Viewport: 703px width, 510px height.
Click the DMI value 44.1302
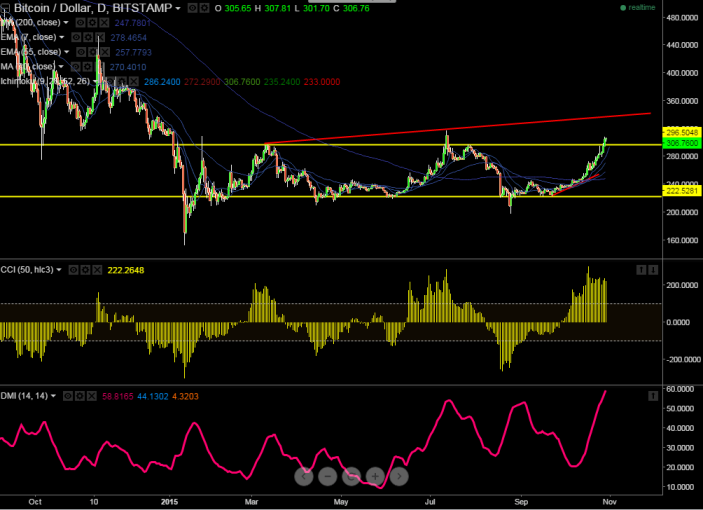click(x=153, y=396)
